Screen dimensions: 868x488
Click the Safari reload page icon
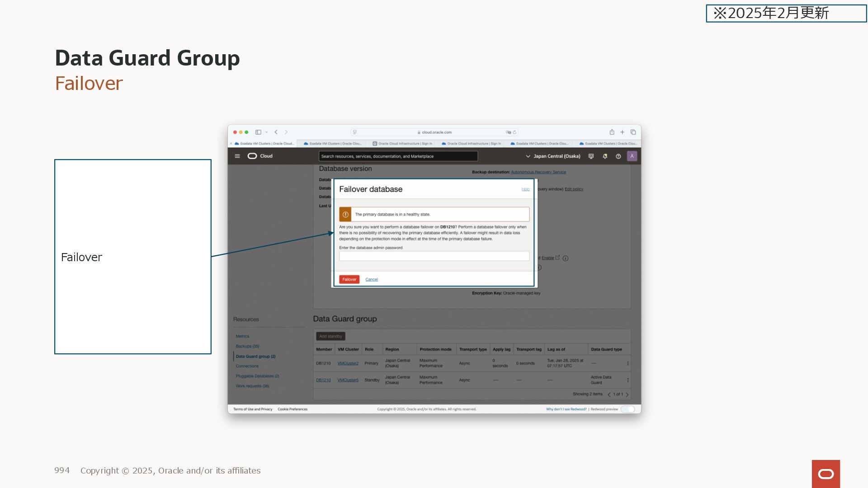click(514, 132)
